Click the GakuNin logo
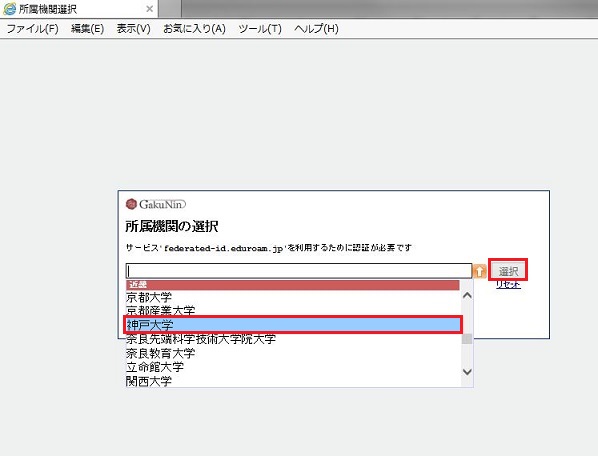 tap(156, 204)
